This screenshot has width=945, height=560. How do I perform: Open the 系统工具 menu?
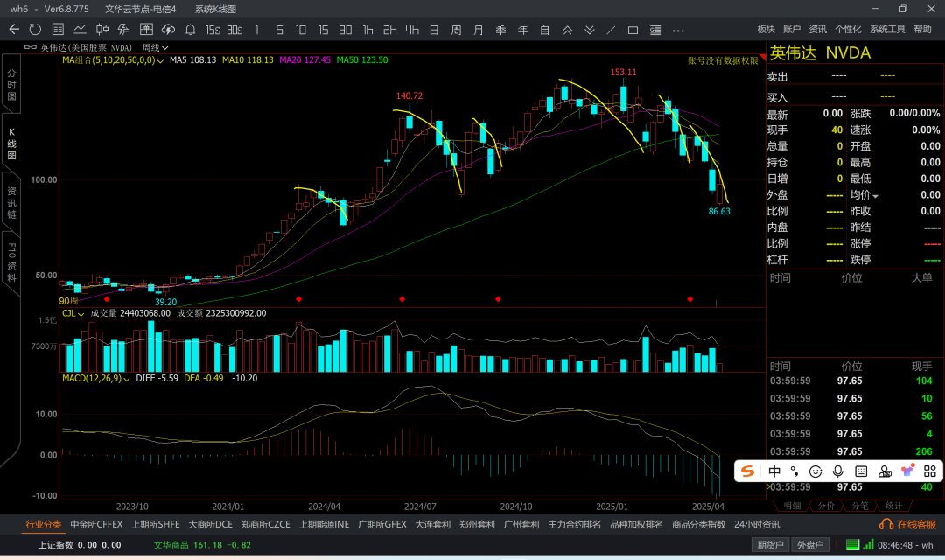tap(888, 30)
